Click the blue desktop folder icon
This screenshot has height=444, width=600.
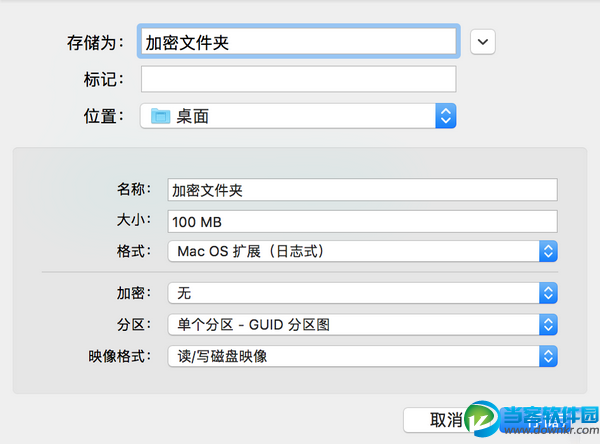[160, 116]
